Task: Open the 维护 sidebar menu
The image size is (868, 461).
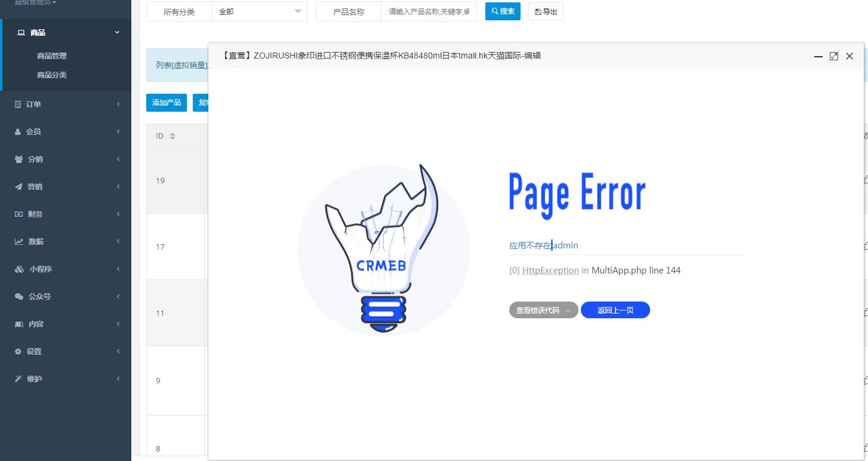Action: (x=66, y=379)
